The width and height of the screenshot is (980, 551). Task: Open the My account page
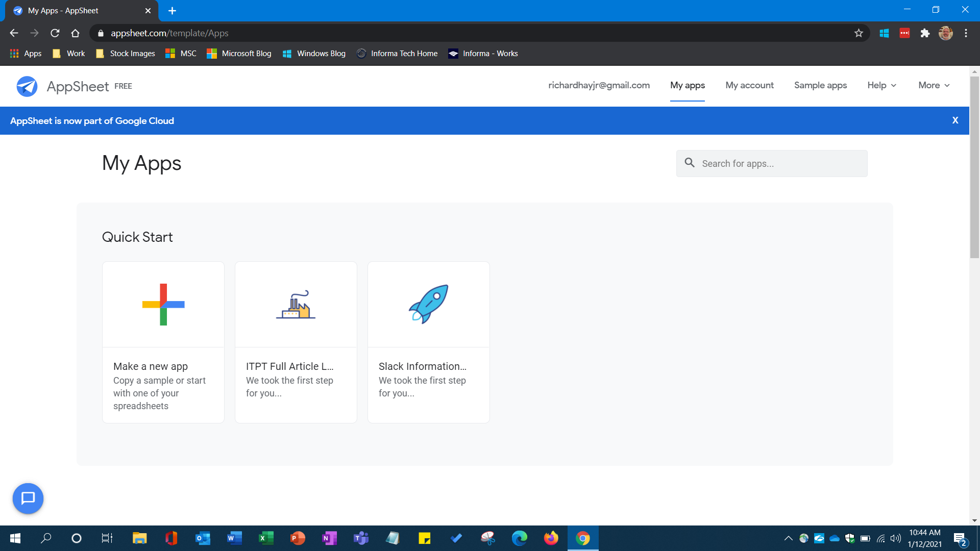click(749, 85)
